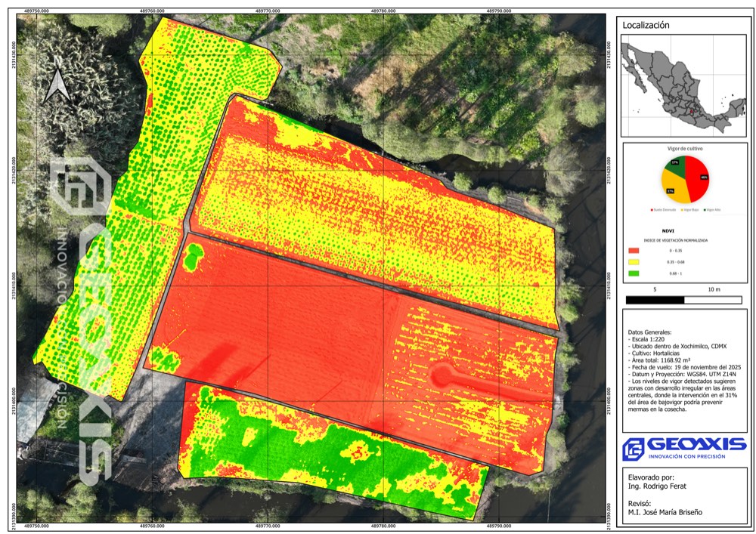Click the 'Área total: 1168.92 m²' line
Screen dimensions: 756x534
[659, 360]
